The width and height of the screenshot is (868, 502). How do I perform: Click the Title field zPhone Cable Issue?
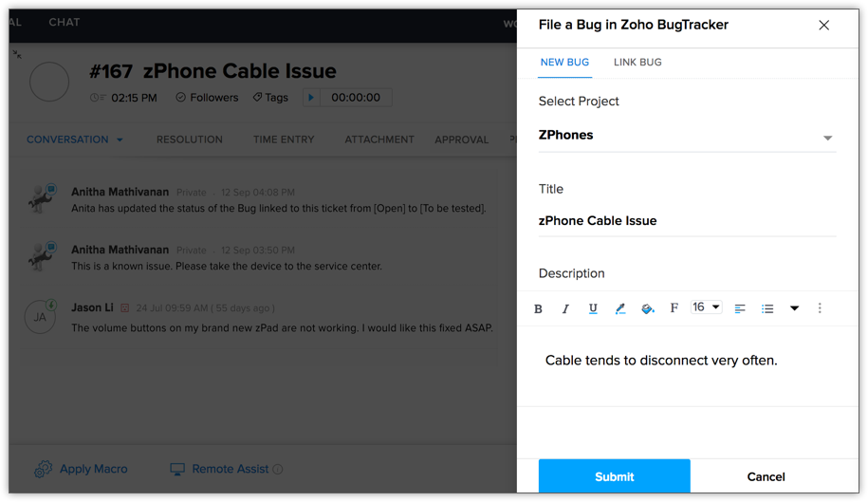click(x=687, y=221)
